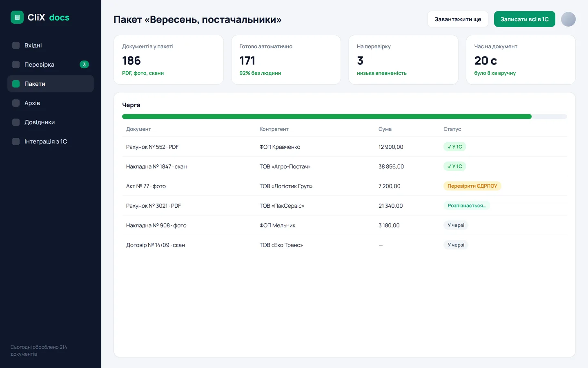The image size is (588, 368).
Task: Click the icon beside Вхідні
Action: tap(16, 45)
